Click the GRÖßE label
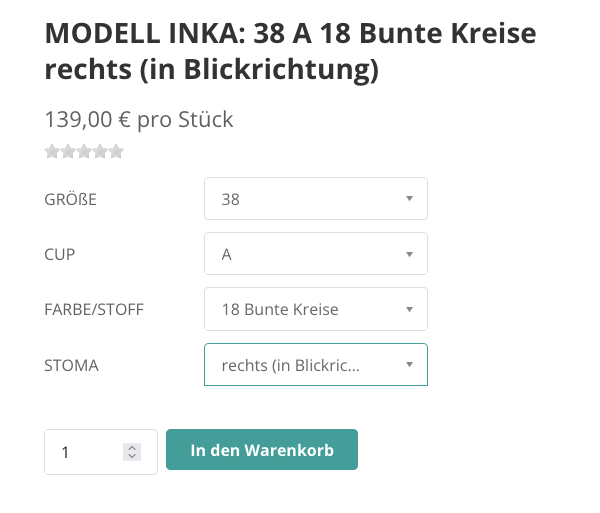Screen dimensions: 600x513 [x=71, y=199]
